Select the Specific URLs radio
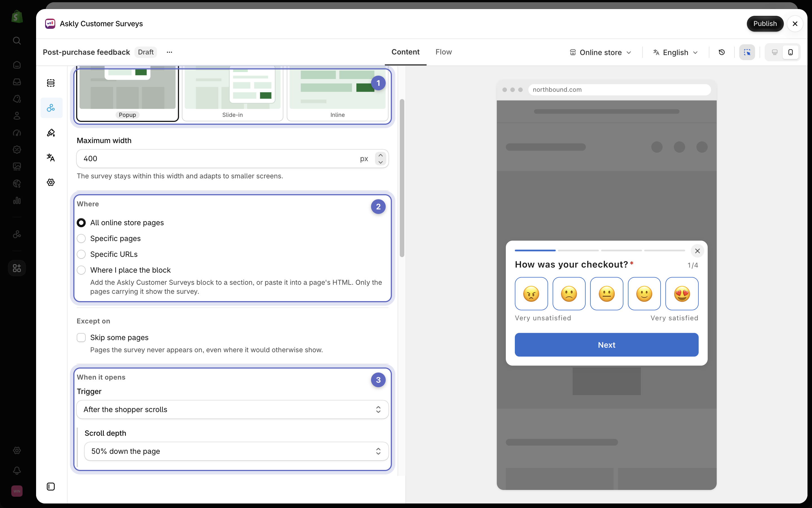This screenshot has height=508, width=812. pyautogui.click(x=81, y=254)
